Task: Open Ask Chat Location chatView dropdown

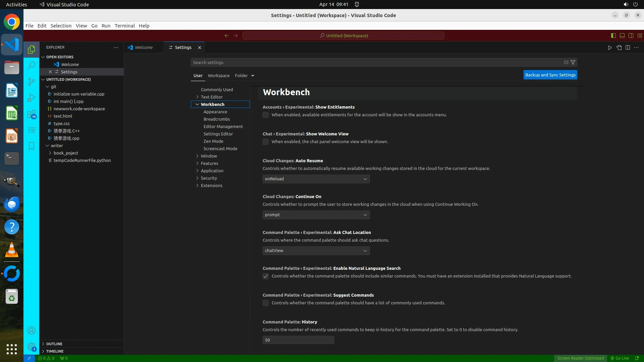Action: [x=316, y=251]
